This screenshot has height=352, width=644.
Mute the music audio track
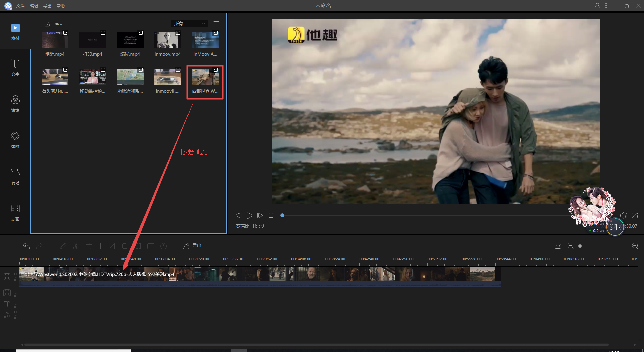15,312
